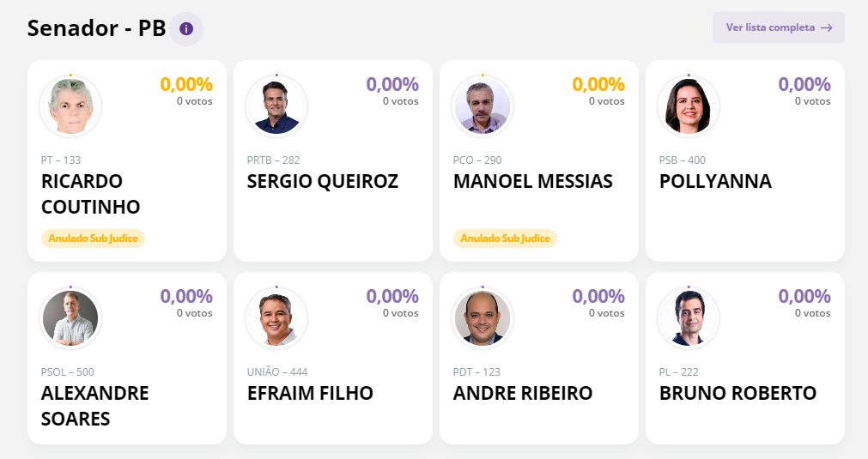This screenshot has width=868, height=459.
Task: Click the arrow in Ver lista completa
Action: tap(826, 27)
